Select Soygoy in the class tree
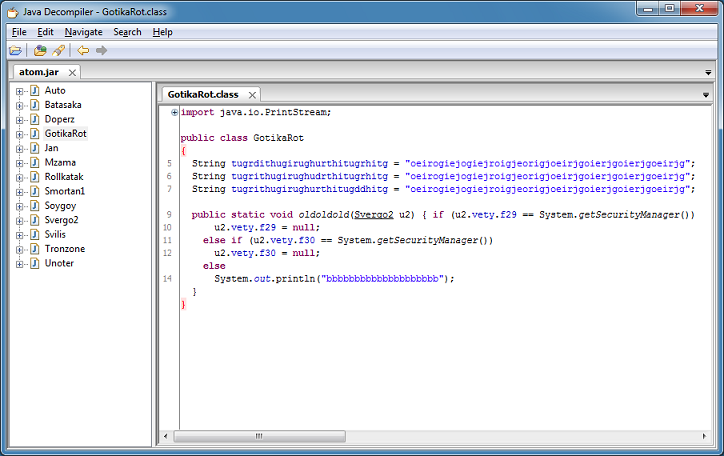The image size is (724, 456). click(60, 206)
